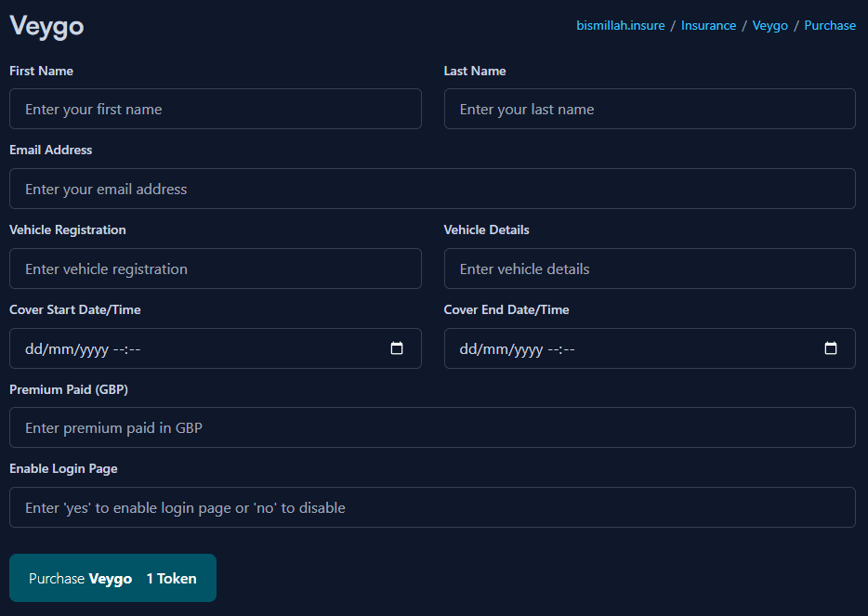
Task: Open the Purchase breadcrumb link
Action: coord(830,25)
